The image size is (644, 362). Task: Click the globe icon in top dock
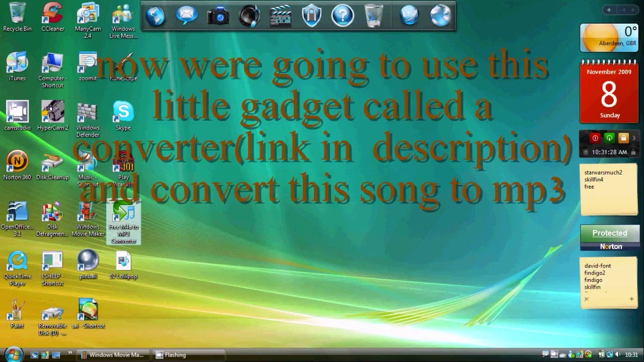pos(155,16)
